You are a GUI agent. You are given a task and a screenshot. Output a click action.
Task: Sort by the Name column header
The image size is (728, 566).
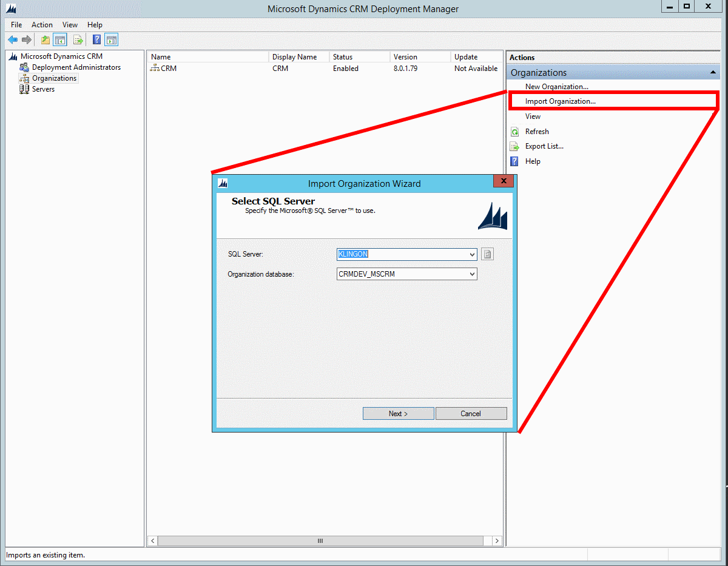[x=208, y=57]
